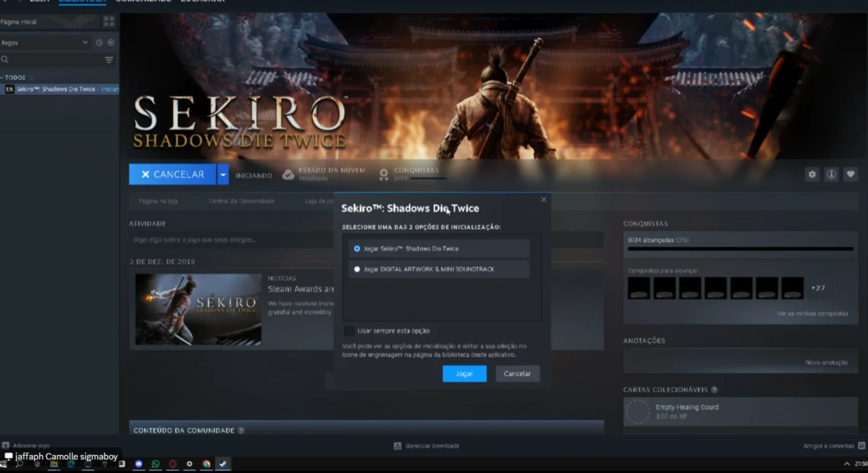
Task: Click Cancelar button in launch dialog
Action: click(x=517, y=374)
